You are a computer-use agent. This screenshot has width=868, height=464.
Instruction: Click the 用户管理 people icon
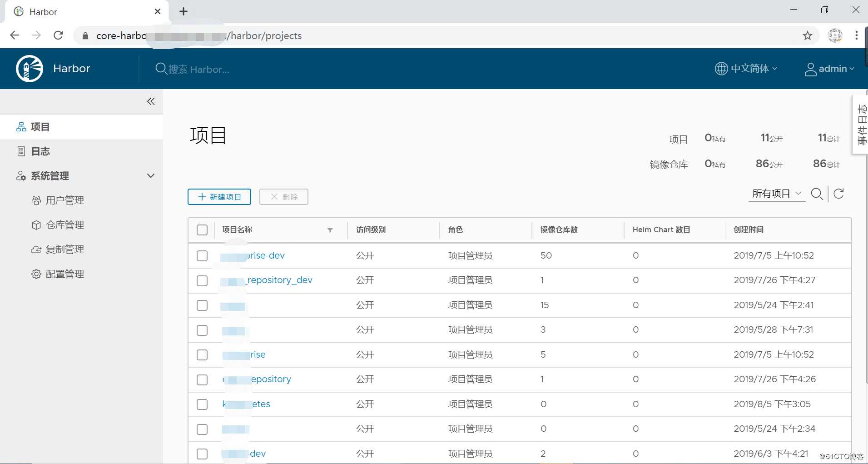(x=36, y=200)
